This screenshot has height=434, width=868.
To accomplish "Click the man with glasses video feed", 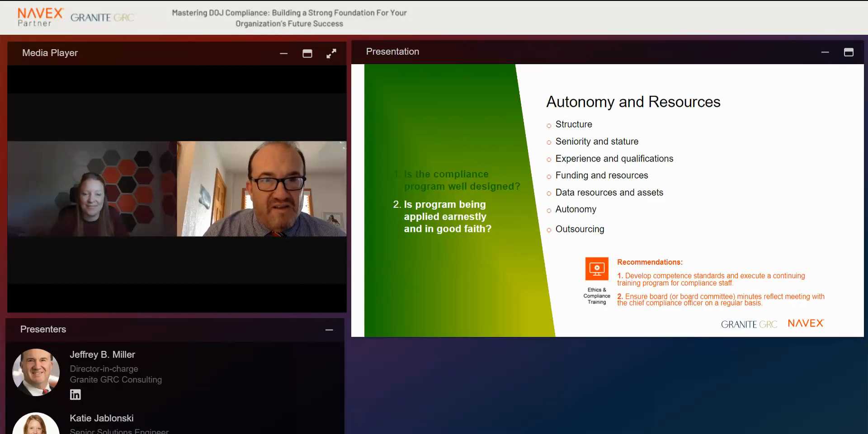I will coord(262,189).
